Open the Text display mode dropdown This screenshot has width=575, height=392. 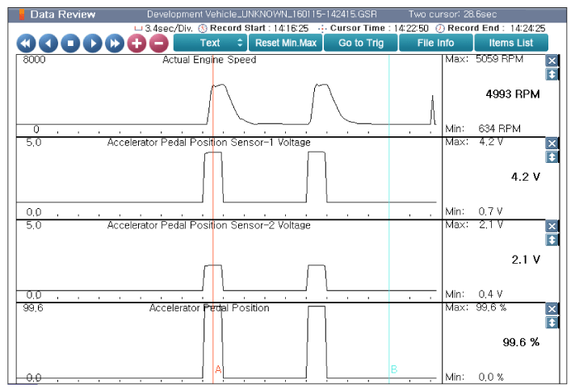[x=210, y=43]
